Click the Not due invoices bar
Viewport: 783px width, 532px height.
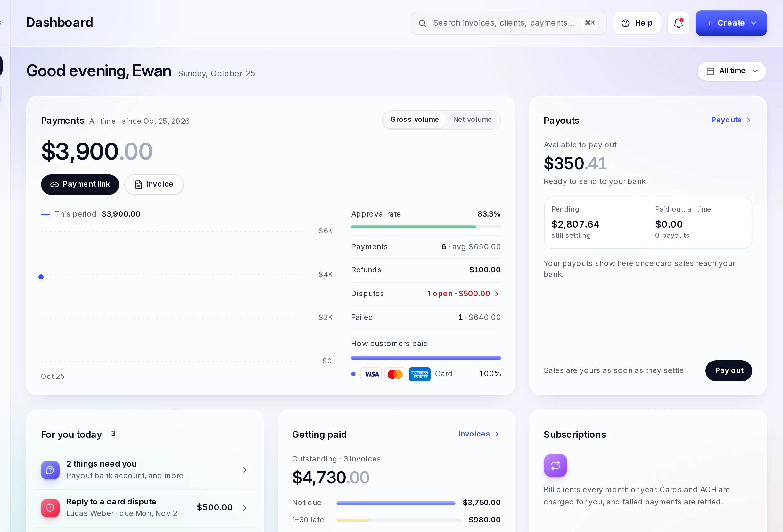coord(396,503)
